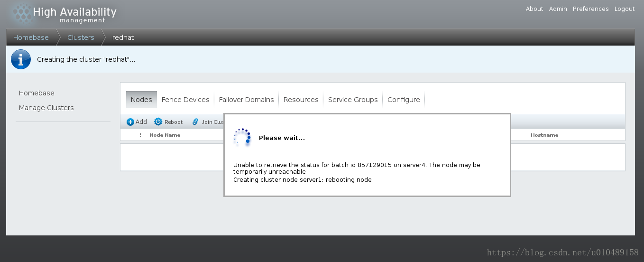The width and height of the screenshot is (644, 262).
Task: Click the Join Cluster button text
Action: tap(213, 122)
